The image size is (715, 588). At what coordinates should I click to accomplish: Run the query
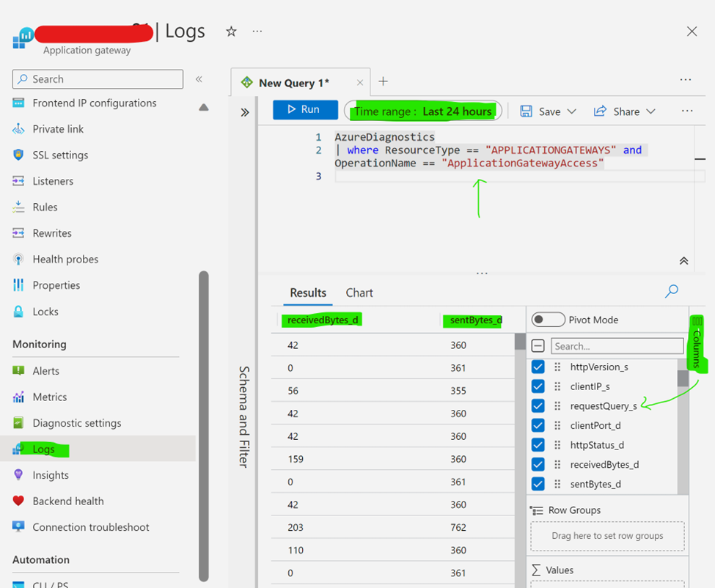pos(305,110)
